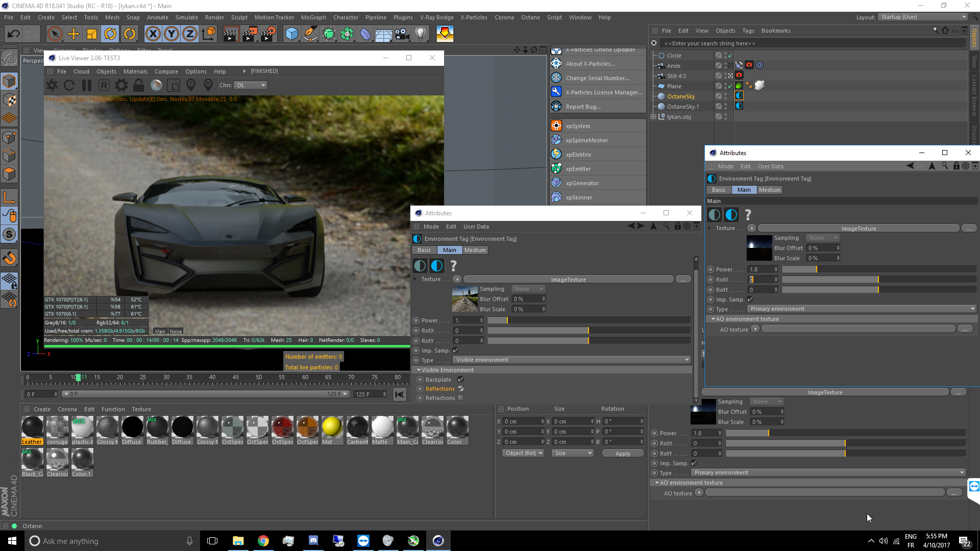Switch to the Medium tab
980x551 pixels.
point(475,250)
